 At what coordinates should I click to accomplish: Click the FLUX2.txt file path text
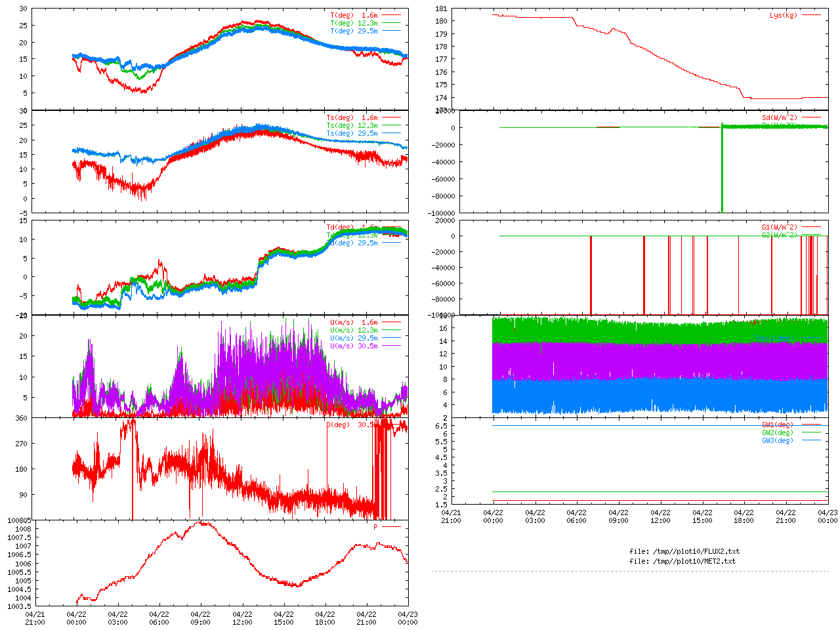point(684,551)
